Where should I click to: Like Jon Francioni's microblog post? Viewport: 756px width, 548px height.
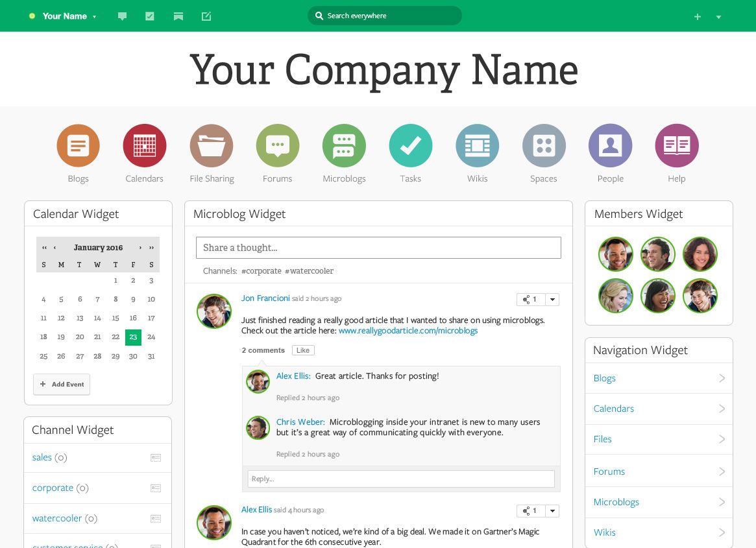point(303,350)
